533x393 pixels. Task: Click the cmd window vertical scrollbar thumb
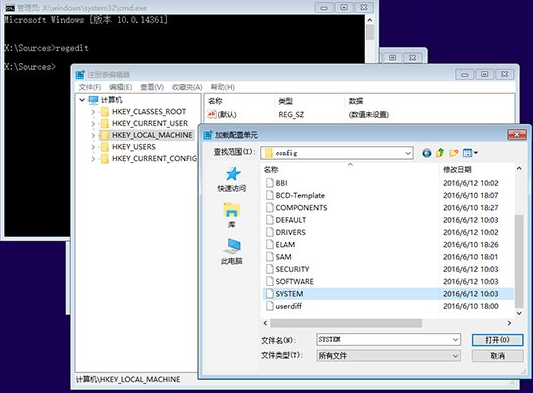tap(370, 32)
